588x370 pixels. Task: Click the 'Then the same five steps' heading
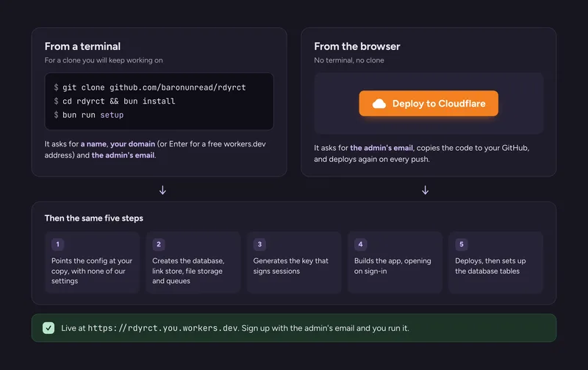point(94,218)
